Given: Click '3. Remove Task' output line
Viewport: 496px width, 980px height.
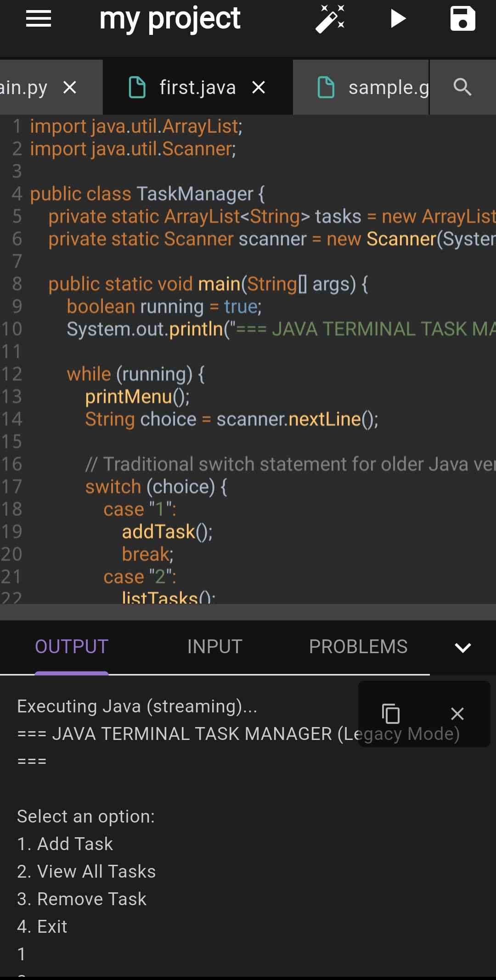Looking at the screenshot, I should [82, 899].
